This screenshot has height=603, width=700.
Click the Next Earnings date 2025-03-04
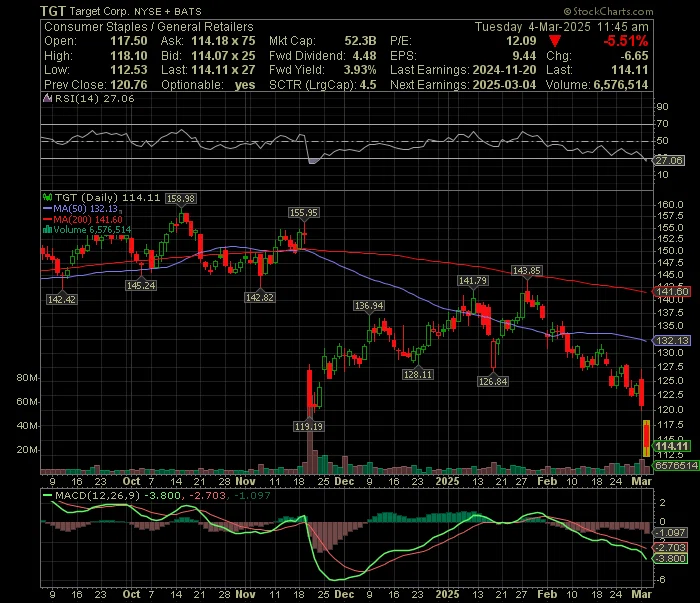[504, 85]
